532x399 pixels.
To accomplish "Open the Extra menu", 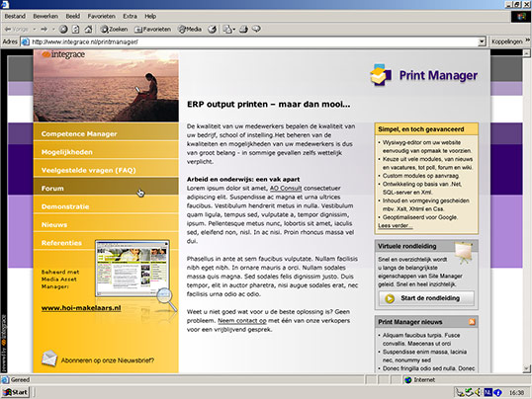I will click(130, 16).
